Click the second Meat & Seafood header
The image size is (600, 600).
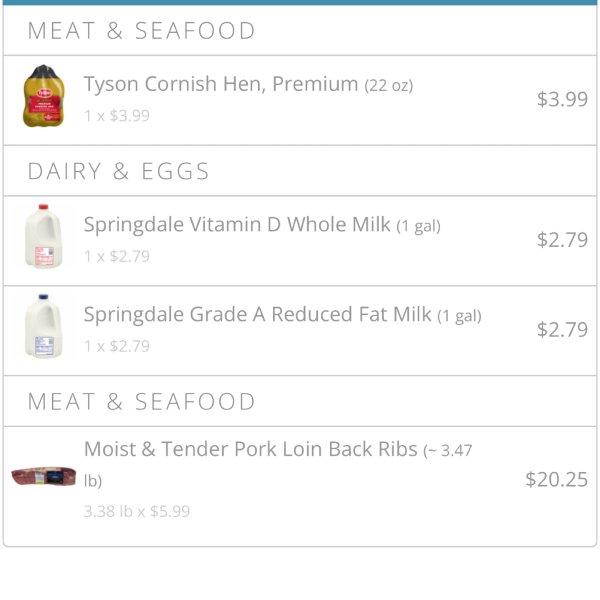(x=141, y=401)
